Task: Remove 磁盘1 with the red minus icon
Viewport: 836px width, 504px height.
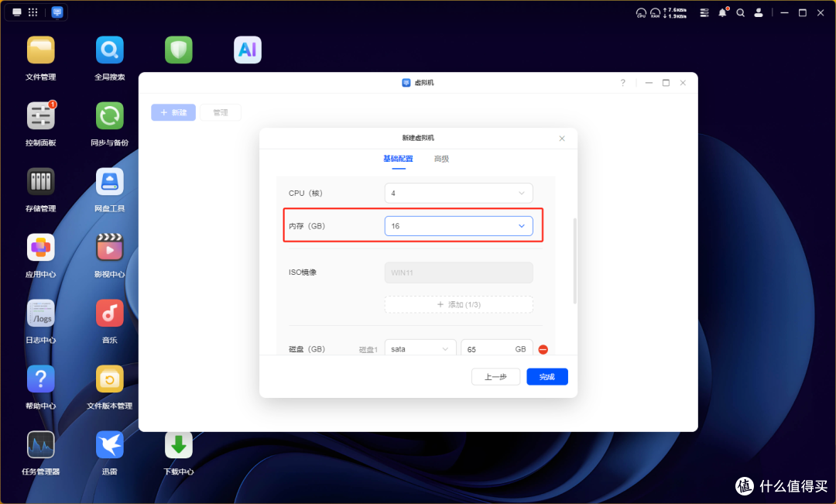Action: point(543,349)
